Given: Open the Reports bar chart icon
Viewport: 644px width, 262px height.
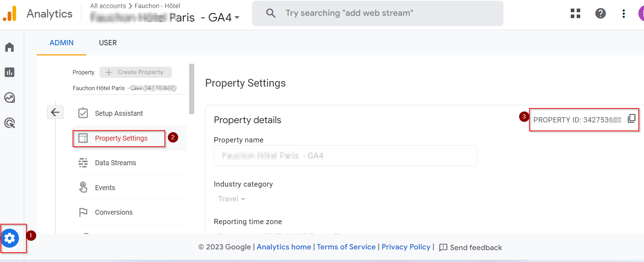Looking at the screenshot, I should tap(9, 72).
